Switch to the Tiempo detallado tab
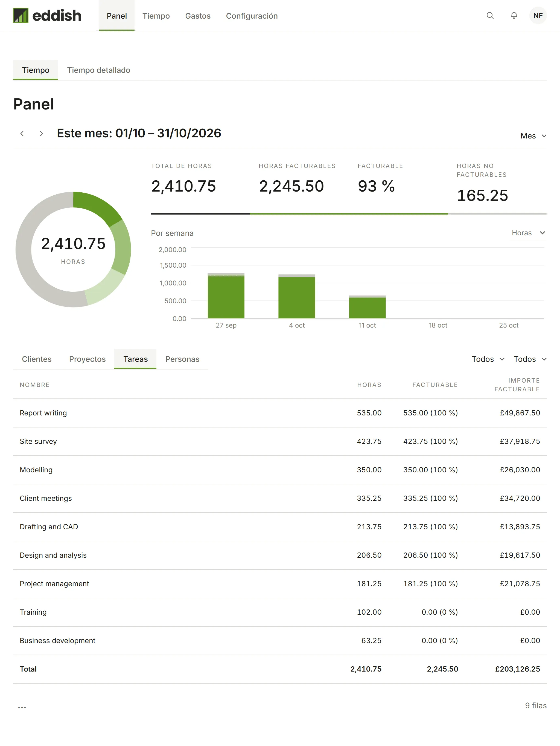Screen dimensions: 560x746 [x=98, y=70]
